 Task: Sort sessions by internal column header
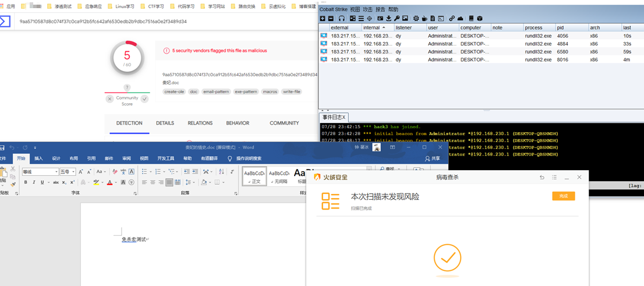click(377, 27)
